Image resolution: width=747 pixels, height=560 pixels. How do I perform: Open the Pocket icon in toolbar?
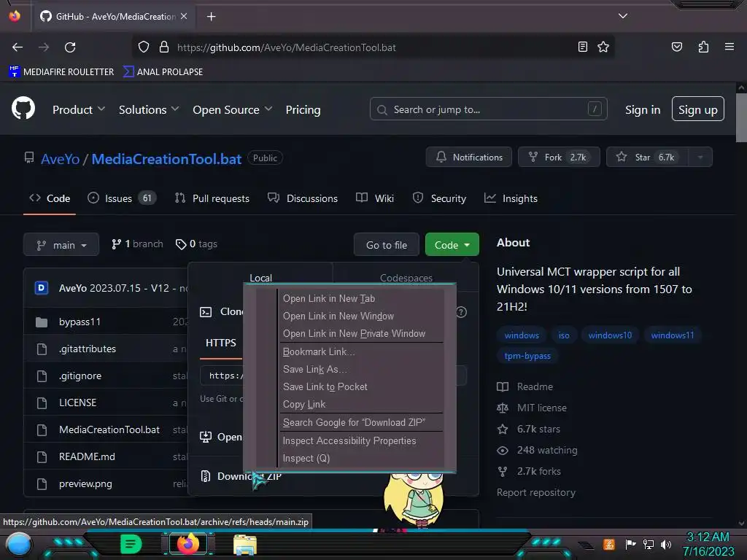tap(676, 47)
